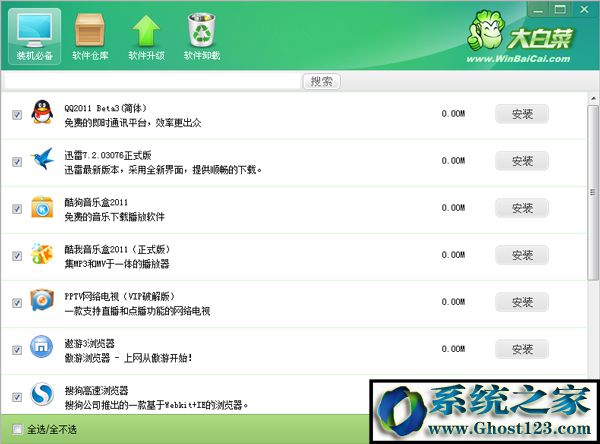This screenshot has width=600, height=444.
Task: Uncheck the 酷狗音乐盒2011 checkbox
Action: (x=17, y=209)
